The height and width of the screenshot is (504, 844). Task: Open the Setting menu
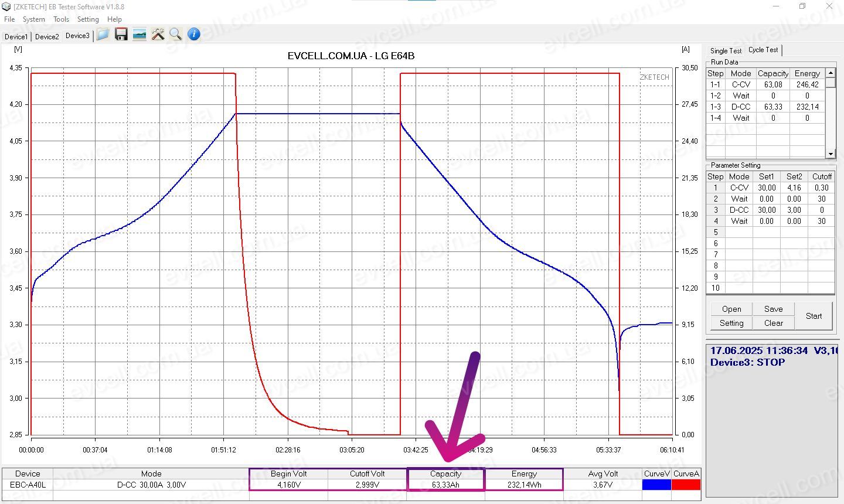click(x=88, y=19)
